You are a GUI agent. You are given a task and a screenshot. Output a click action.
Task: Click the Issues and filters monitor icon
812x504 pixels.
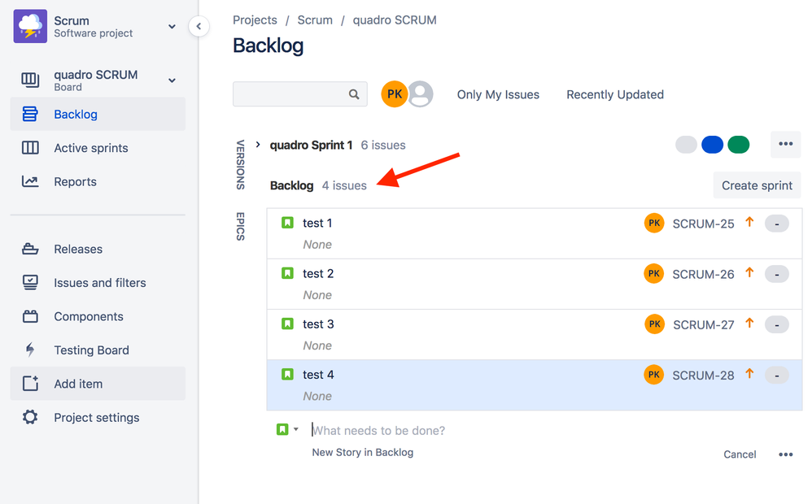30,283
